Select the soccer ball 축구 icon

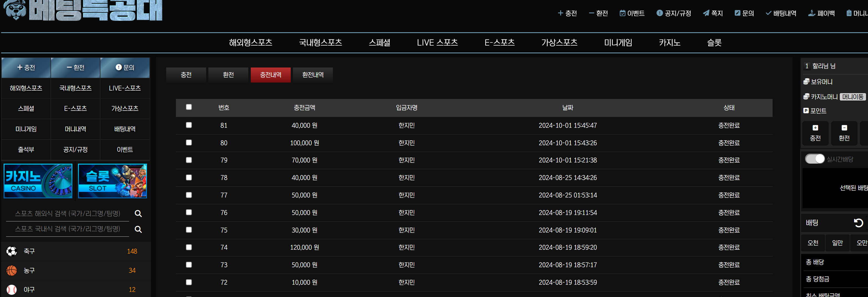pos(12,251)
